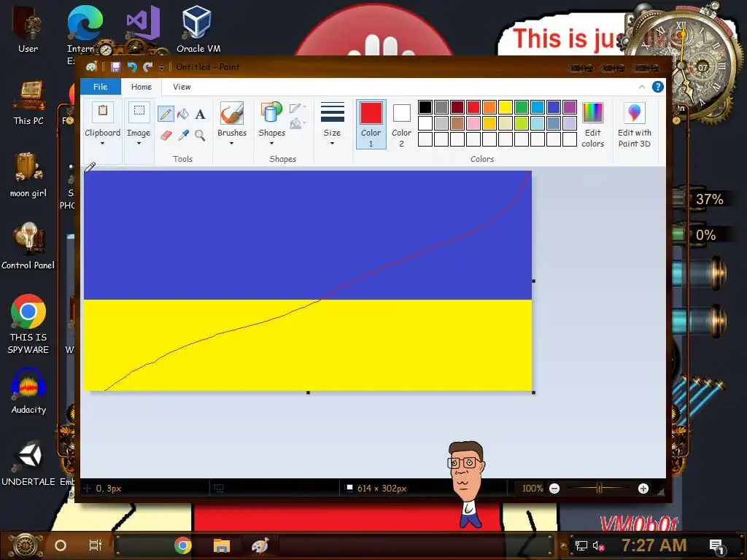Screen dimensions: 747x560
Task: Pick the black color swatch
Action: coord(425,107)
